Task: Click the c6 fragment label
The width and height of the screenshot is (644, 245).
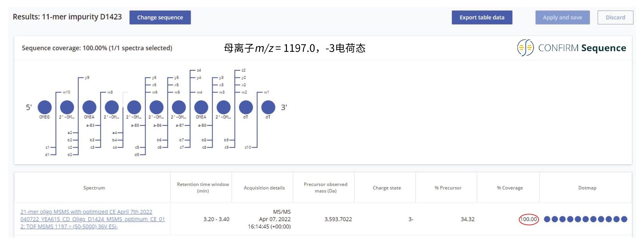Action: (x=159, y=147)
